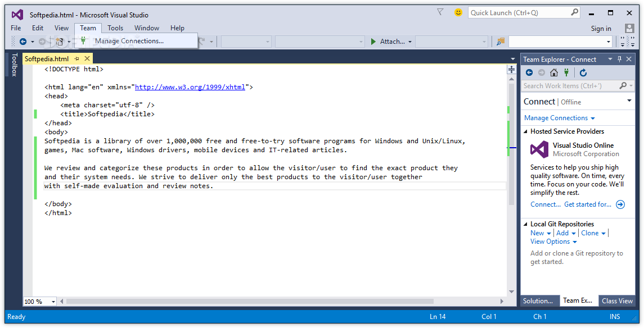This screenshot has width=644, height=328.
Task: Open the Connect page dropdown arrow
Action: [x=629, y=101]
